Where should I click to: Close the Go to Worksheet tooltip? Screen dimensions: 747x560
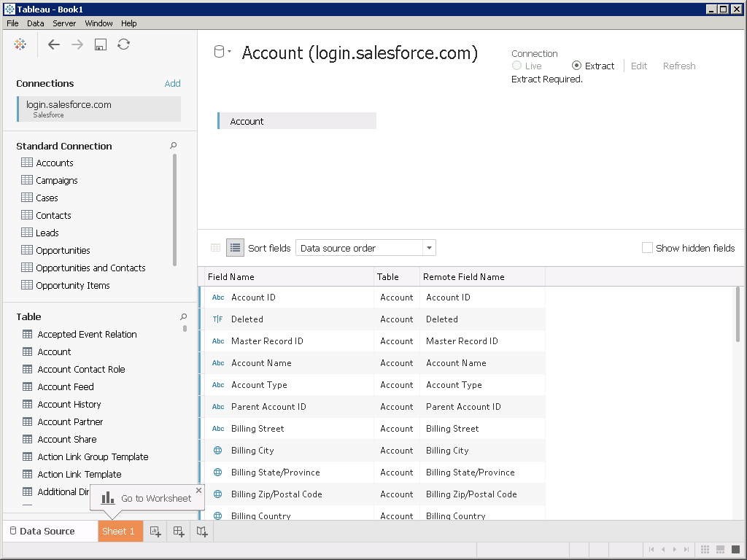[x=198, y=491]
